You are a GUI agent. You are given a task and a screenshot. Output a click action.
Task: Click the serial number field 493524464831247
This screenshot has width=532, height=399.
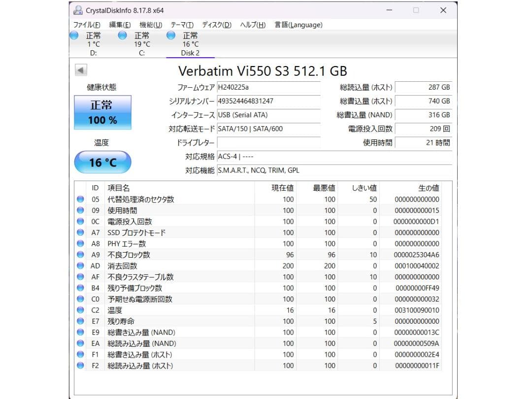(x=268, y=101)
